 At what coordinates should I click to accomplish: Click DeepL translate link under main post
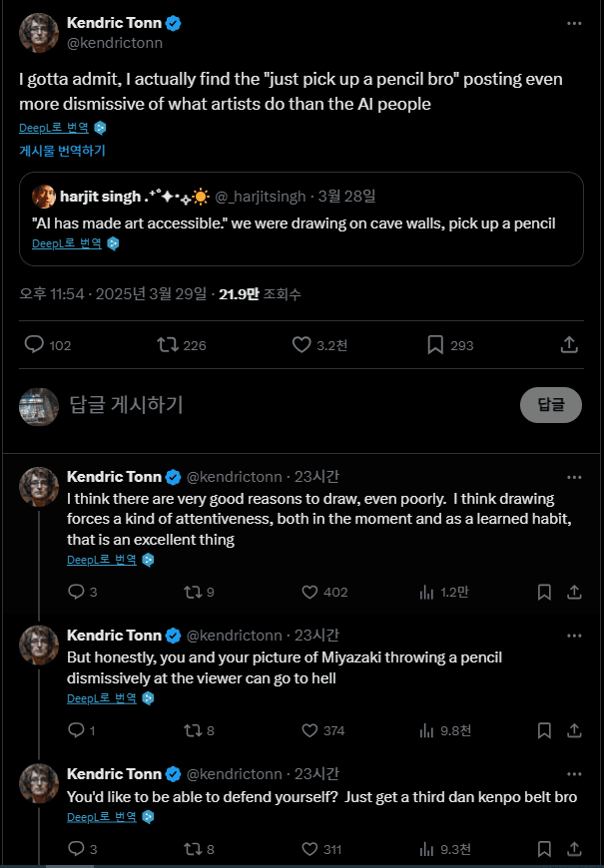pyautogui.click(x=54, y=128)
